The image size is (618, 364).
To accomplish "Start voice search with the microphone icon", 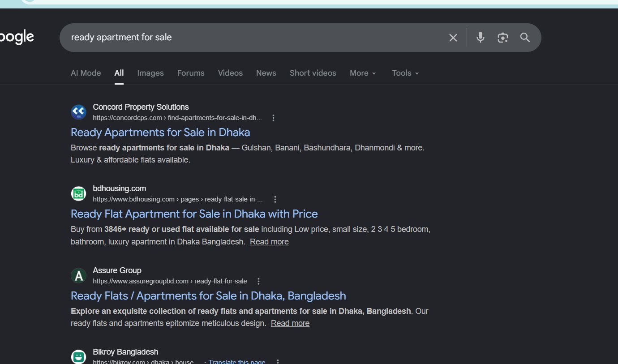I will click(x=481, y=38).
